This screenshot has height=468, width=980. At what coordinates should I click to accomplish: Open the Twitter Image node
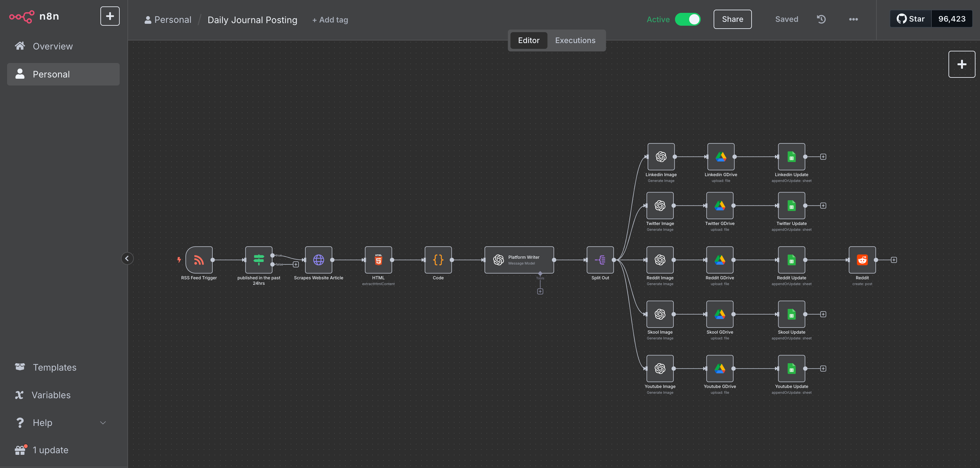[x=660, y=206]
